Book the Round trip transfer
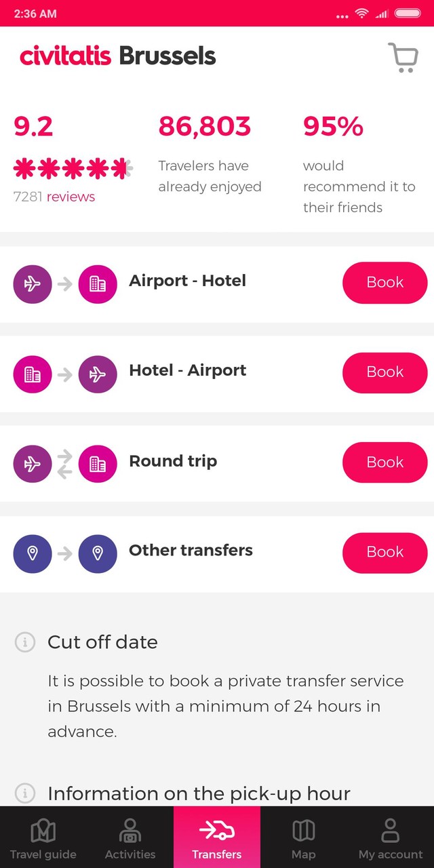 [x=384, y=462]
